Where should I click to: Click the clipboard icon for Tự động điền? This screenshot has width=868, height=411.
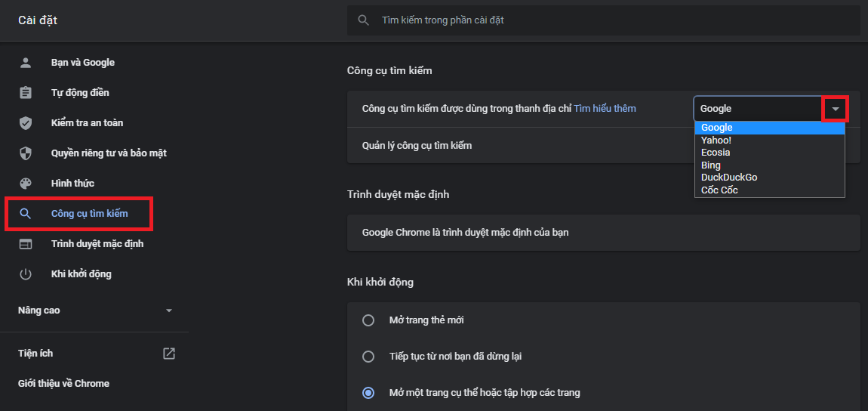click(x=26, y=93)
